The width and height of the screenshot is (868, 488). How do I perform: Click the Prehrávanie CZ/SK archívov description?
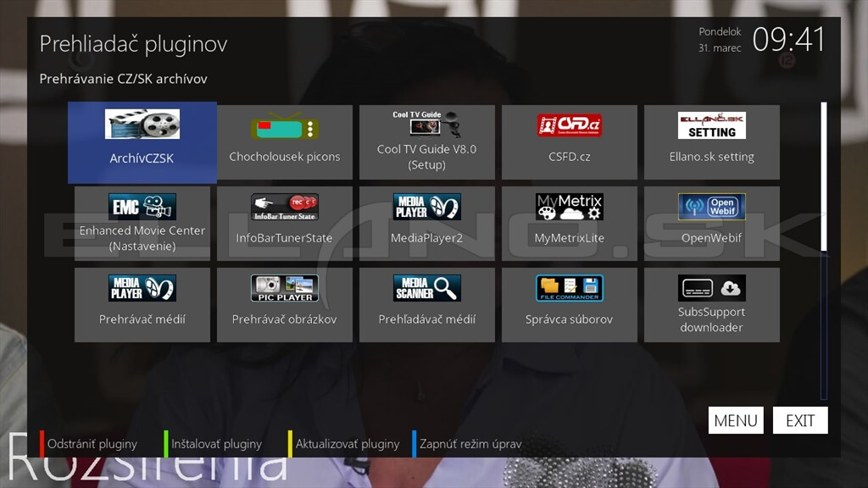[x=124, y=79]
